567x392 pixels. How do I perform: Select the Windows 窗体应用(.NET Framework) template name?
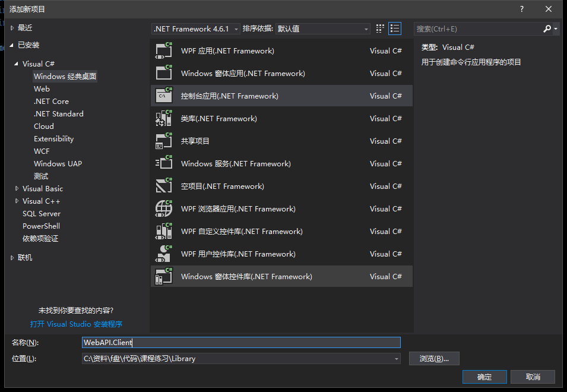(243, 74)
